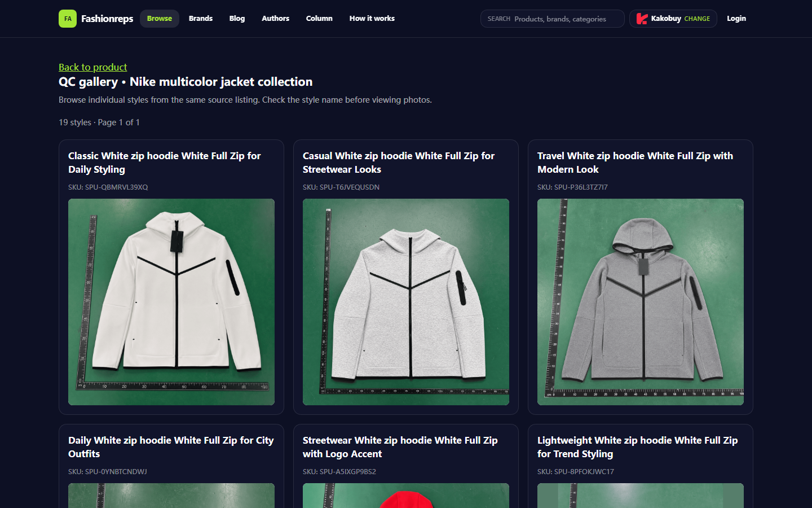Screen dimensions: 812x508
Task: Click SKU: SPU-A5IXGP9BS2 text
Action: (339, 471)
